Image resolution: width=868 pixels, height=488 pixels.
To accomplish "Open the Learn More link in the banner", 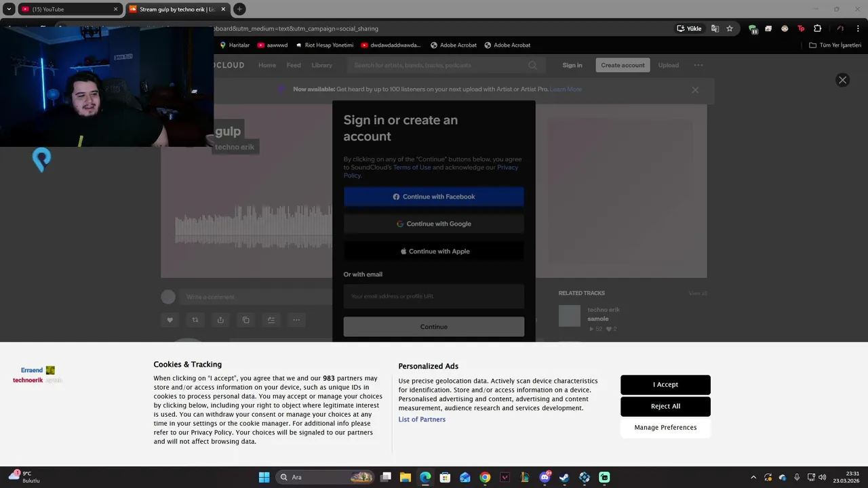I will (566, 89).
